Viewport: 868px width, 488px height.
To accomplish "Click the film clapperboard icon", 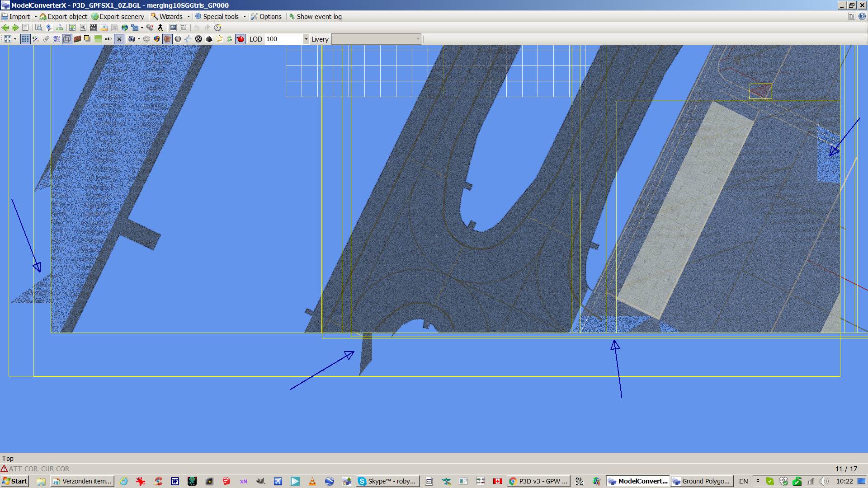I will (94, 28).
